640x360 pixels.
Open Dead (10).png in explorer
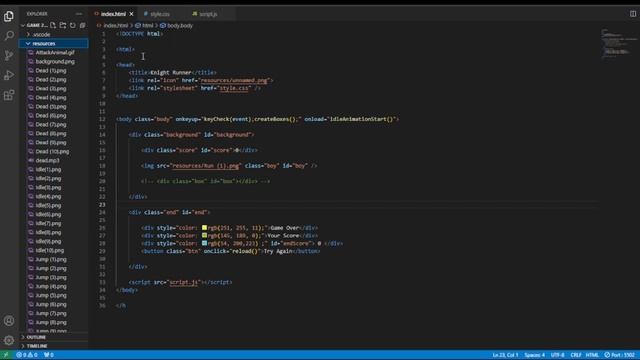pyautogui.click(x=52, y=151)
